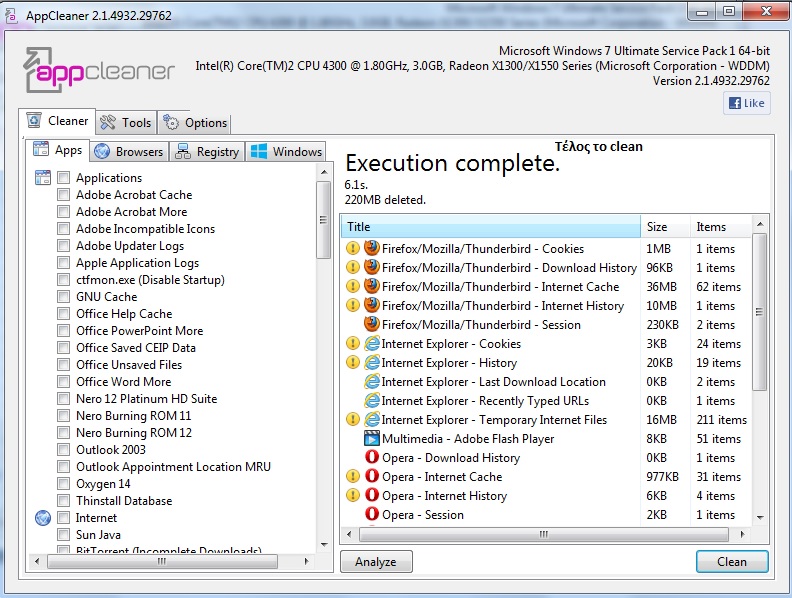This screenshot has height=598, width=792.
Task: Open the Windows subtab
Action: coord(286,152)
